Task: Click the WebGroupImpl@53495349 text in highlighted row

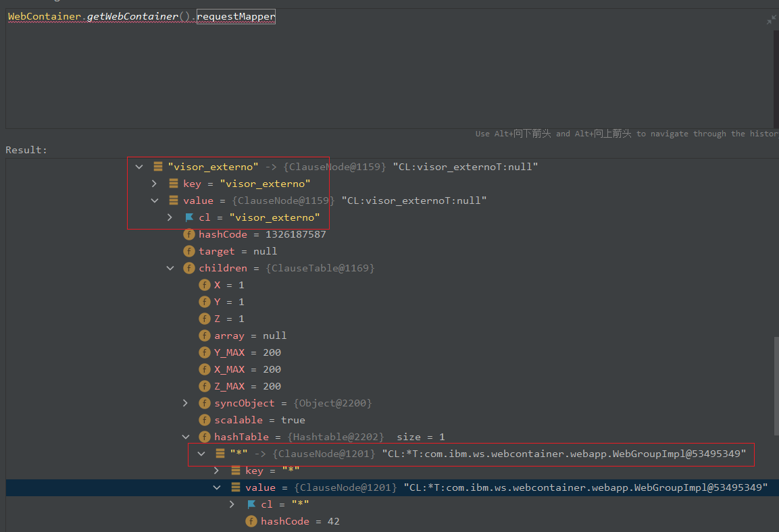Action: 701,488
